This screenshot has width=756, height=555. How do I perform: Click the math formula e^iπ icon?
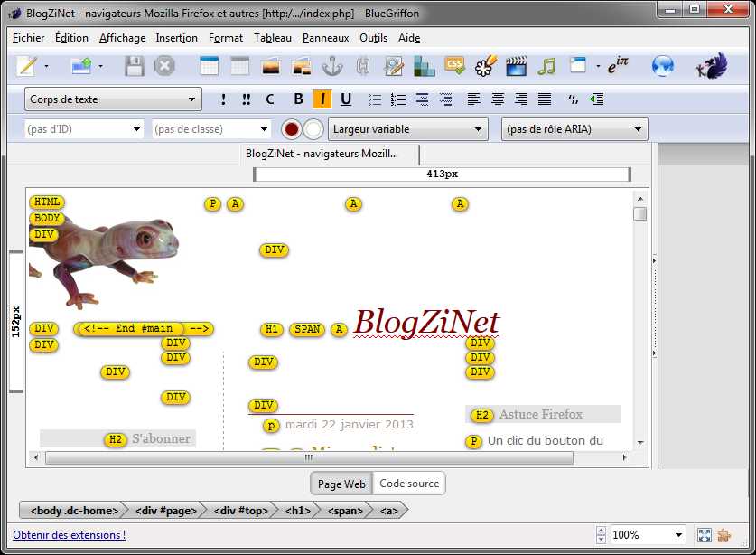[x=618, y=66]
